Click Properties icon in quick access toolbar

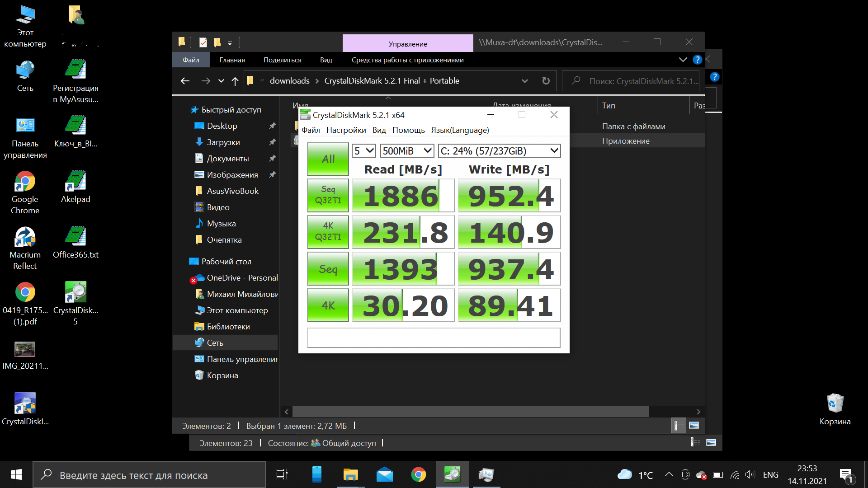coord(203,42)
